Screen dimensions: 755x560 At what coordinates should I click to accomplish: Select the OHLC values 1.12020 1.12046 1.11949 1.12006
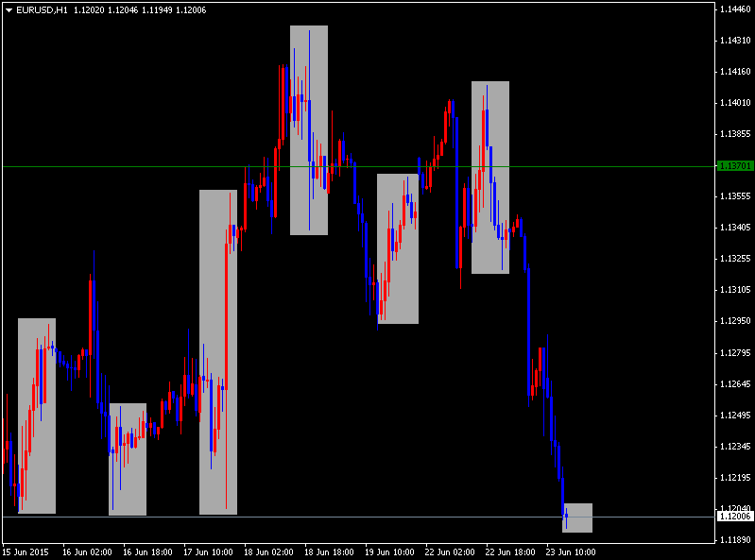[x=140, y=10]
